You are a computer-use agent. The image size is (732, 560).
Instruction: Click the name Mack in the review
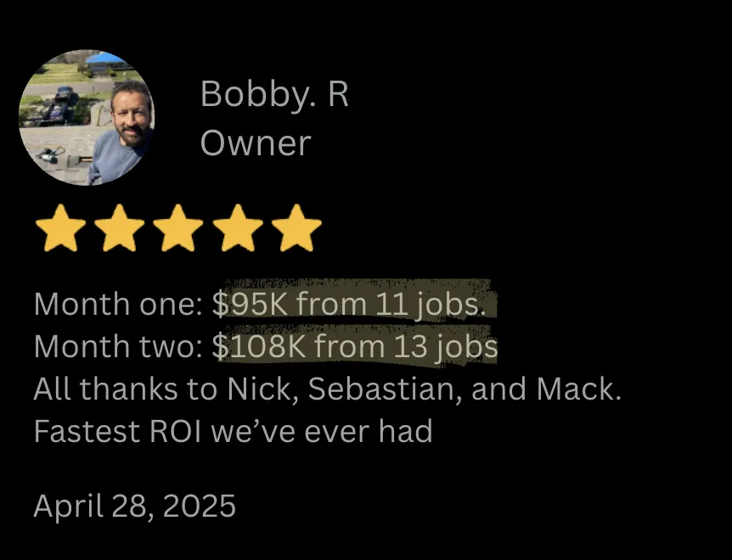pos(579,389)
